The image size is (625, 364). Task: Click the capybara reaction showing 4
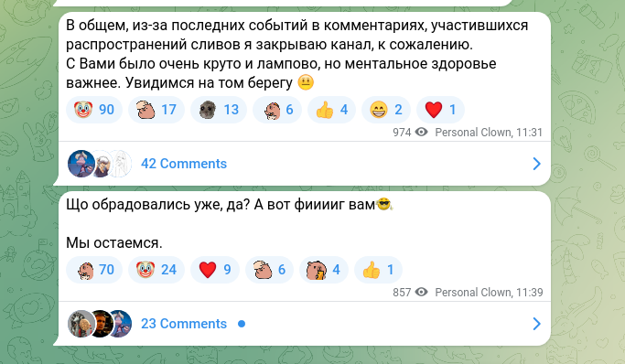coord(324,270)
